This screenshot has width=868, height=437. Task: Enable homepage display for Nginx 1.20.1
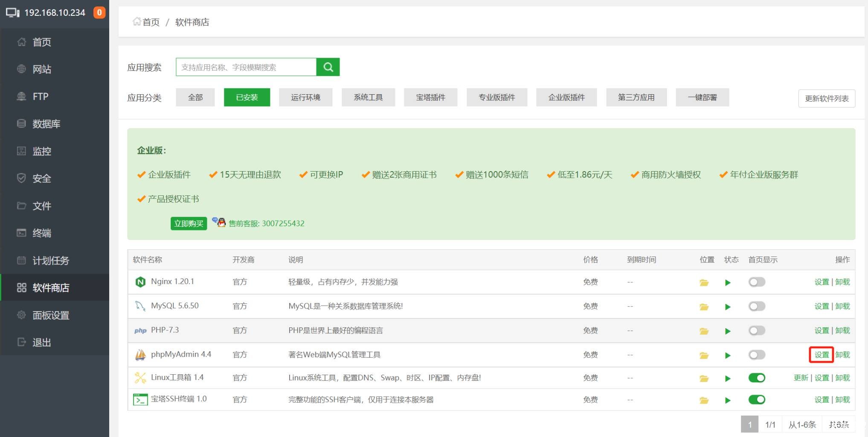point(757,282)
